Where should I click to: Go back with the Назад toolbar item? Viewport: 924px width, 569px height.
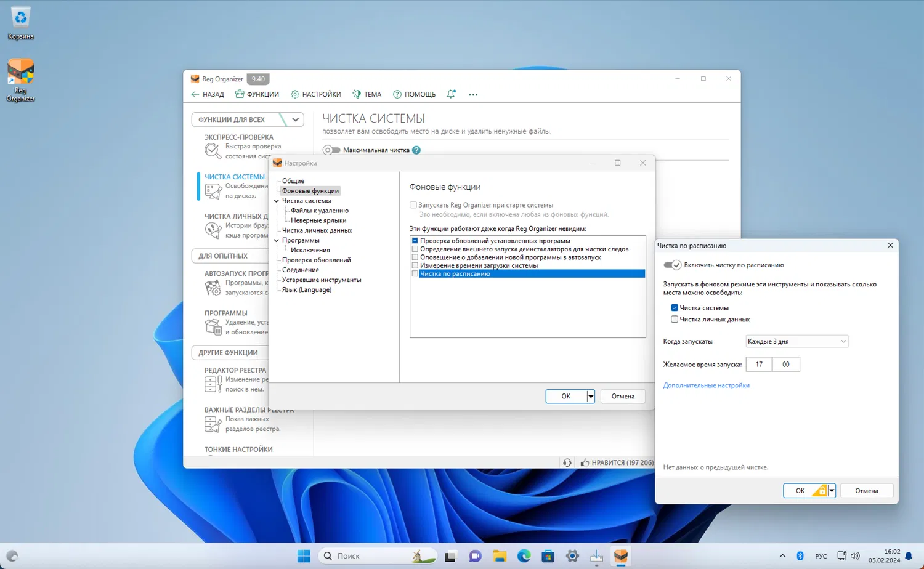click(208, 94)
